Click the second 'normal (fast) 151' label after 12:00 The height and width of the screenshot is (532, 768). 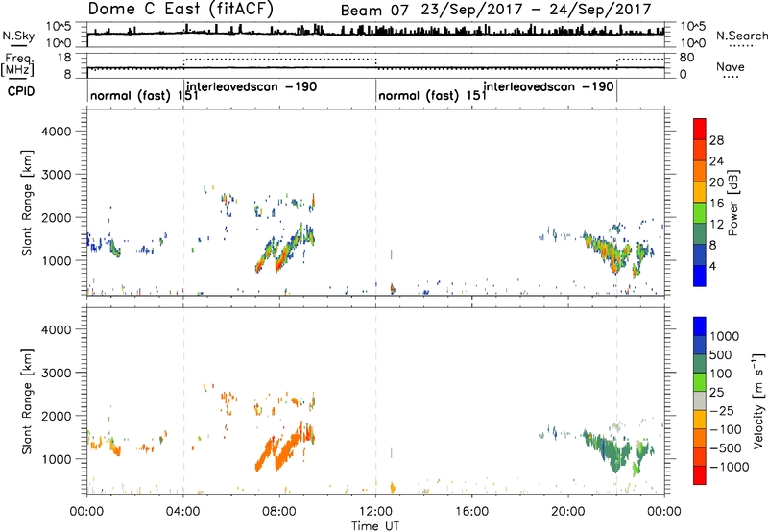[433, 95]
